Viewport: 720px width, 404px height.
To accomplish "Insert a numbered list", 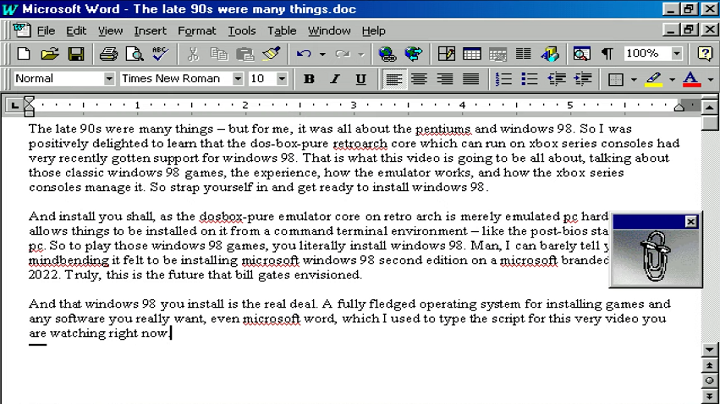I will click(x=505, y=79).
